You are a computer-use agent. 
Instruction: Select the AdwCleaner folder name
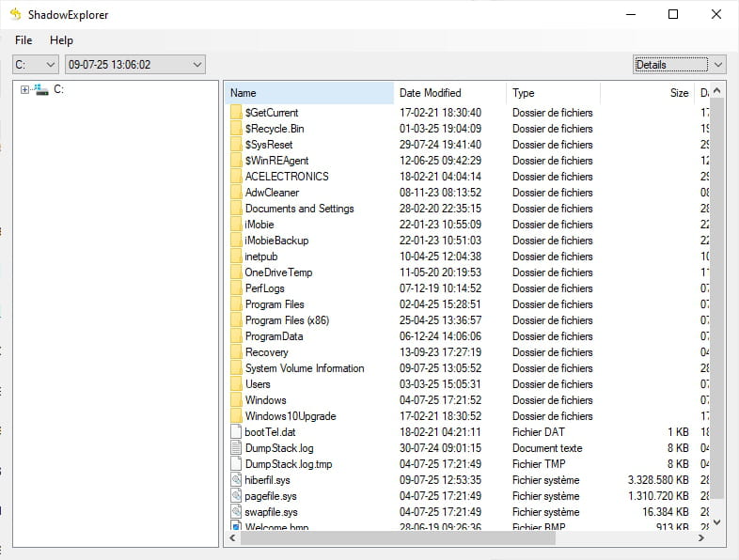point(272,193)
